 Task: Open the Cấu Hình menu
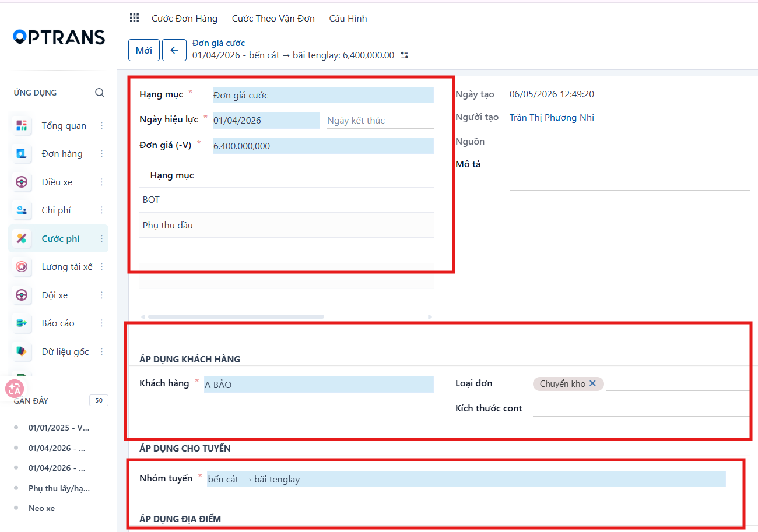point(348,18)
